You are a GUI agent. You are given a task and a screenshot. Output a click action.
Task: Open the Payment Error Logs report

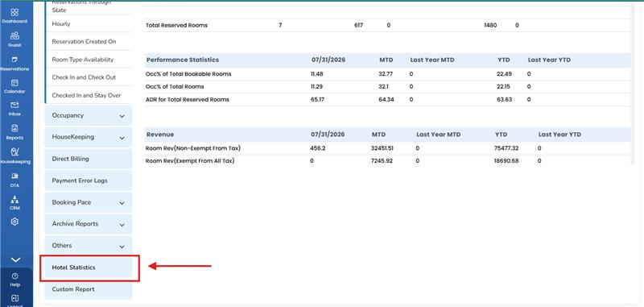tap(89, 180)
